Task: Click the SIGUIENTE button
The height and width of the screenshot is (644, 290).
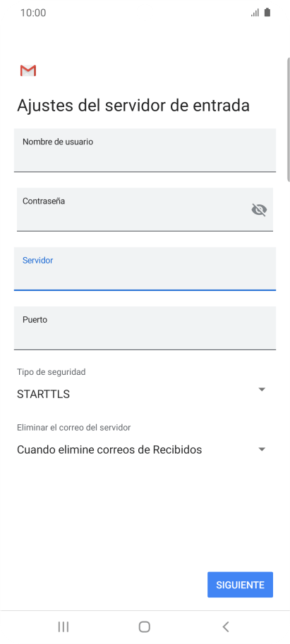Action: click(x=240, y=584)
